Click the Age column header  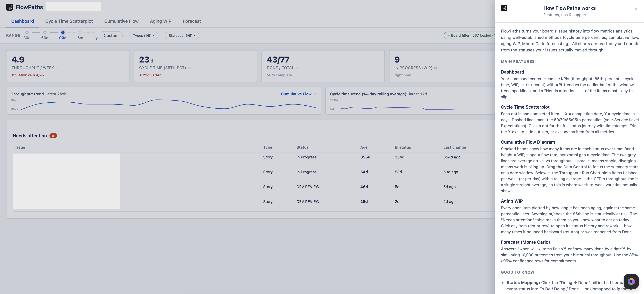click(364, 147)
